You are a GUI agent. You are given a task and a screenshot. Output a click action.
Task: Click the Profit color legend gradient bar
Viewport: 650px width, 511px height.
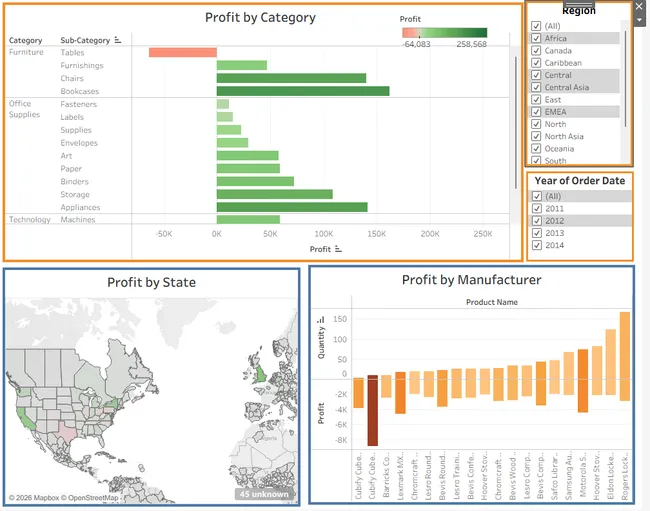click(444, 33)
